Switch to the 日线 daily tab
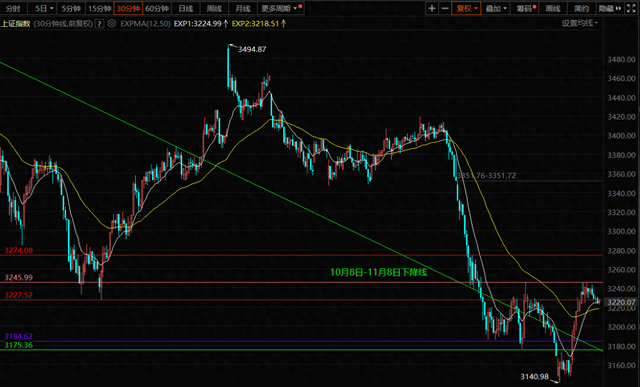 tap(186, 8)
